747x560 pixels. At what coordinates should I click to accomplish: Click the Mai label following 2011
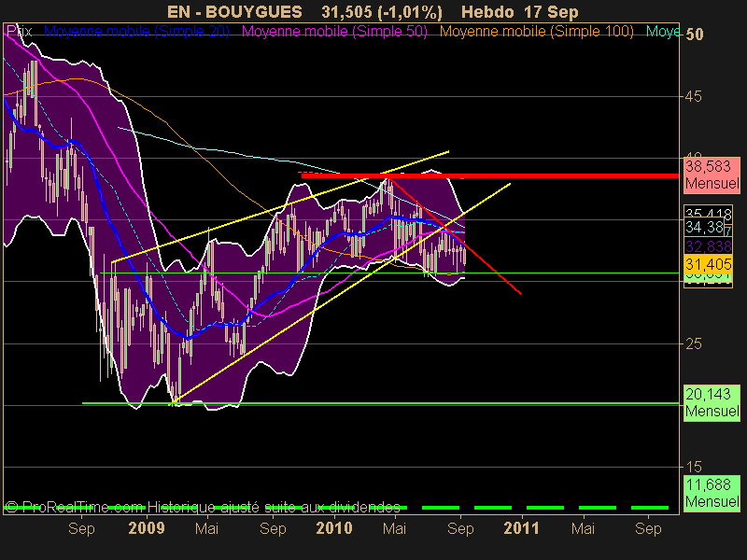(583, 528)
